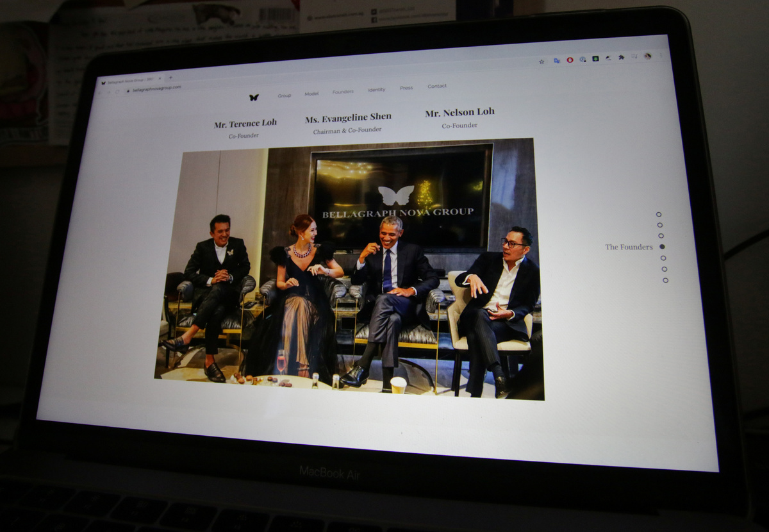Open a new browser tab
The height and width of the screenshot is (532, 769).
pyautogui.click(x=170, y=78)
